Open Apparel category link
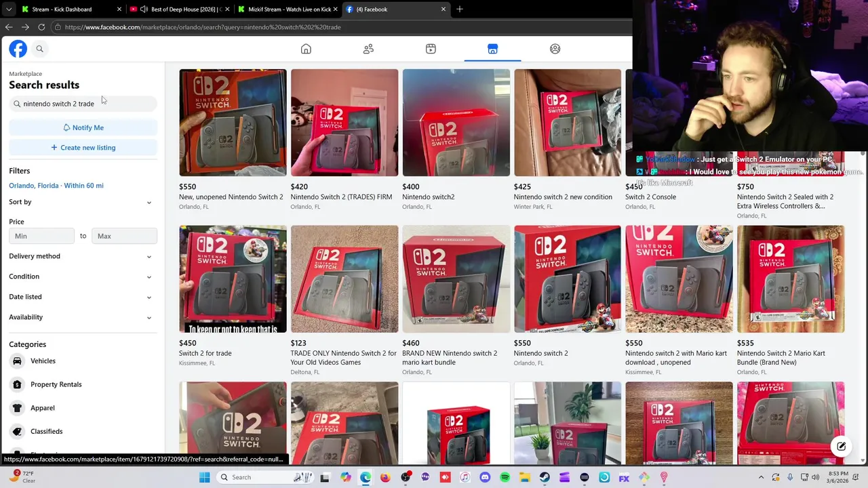Viewport: 868px width, 488px height. click(42, 408)
